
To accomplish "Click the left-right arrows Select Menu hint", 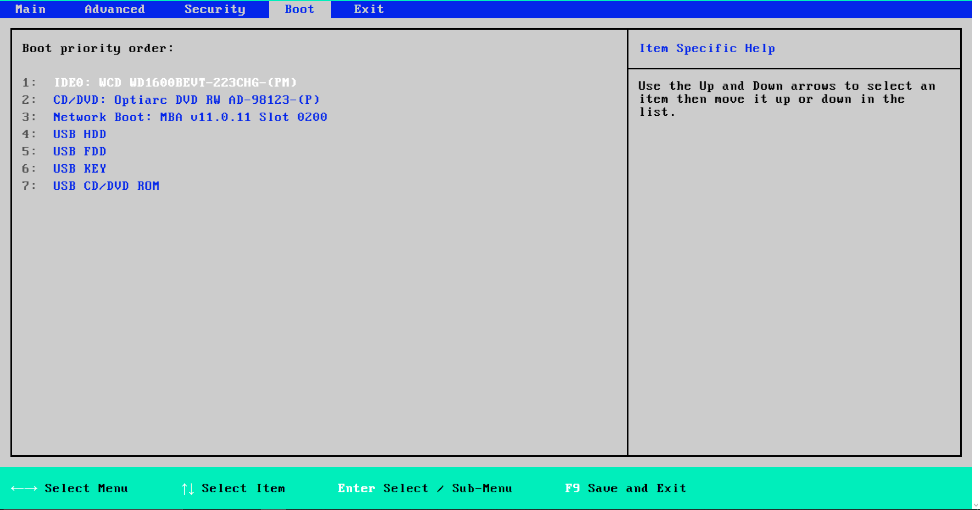I will 69,489.
